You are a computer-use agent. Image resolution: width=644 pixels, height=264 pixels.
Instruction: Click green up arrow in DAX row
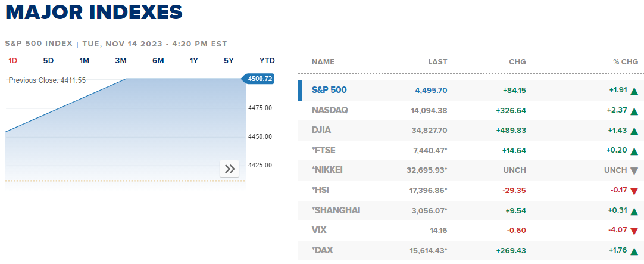[x=634, y=251]
